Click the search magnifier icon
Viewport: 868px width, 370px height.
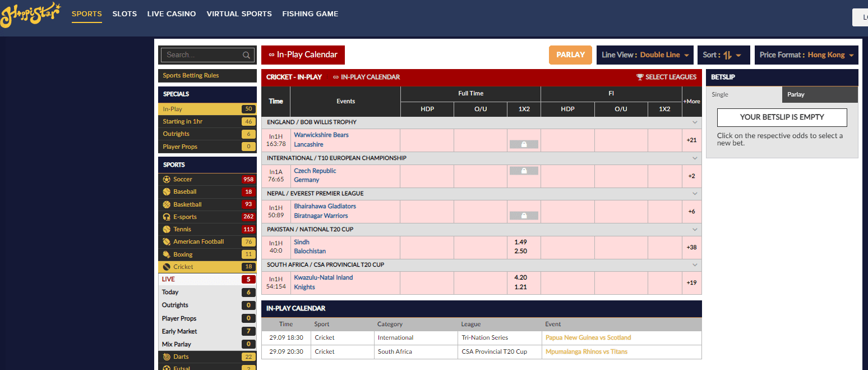coord(246,55)
